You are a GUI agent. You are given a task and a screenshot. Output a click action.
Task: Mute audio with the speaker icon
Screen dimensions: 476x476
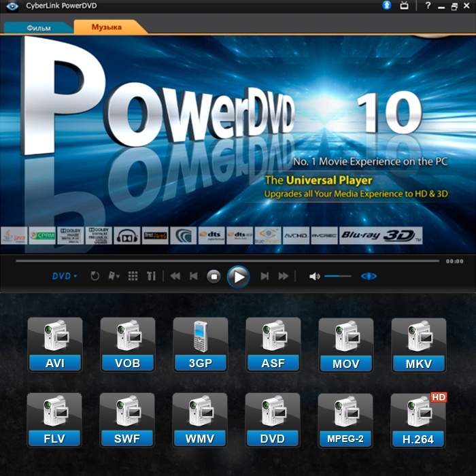[314, 276]
